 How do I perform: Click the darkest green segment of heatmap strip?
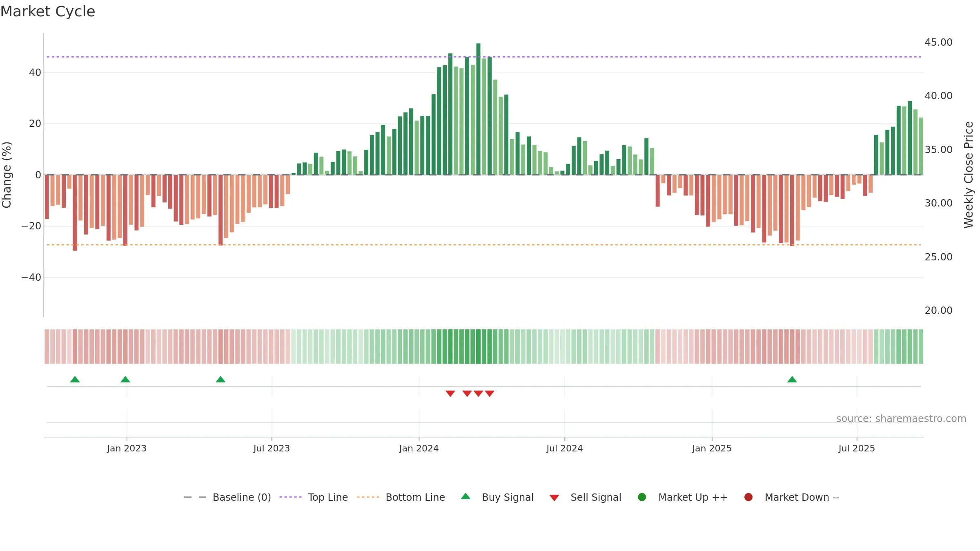[x=478, y=347]
